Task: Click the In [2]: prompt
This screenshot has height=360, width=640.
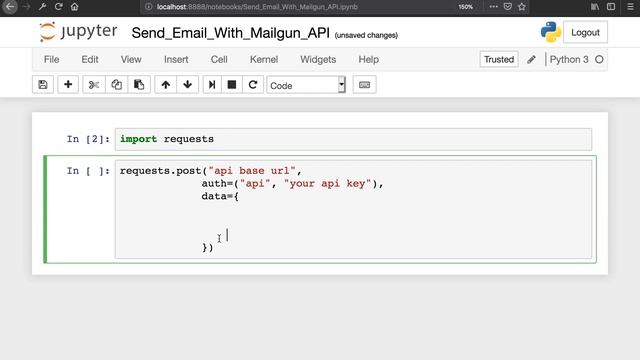Action: 88,139
